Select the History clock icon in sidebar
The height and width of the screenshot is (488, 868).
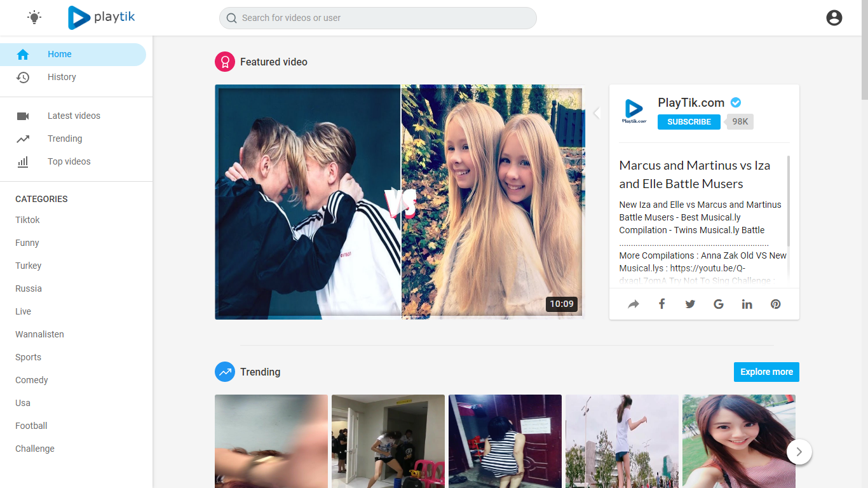pos(23,77)
